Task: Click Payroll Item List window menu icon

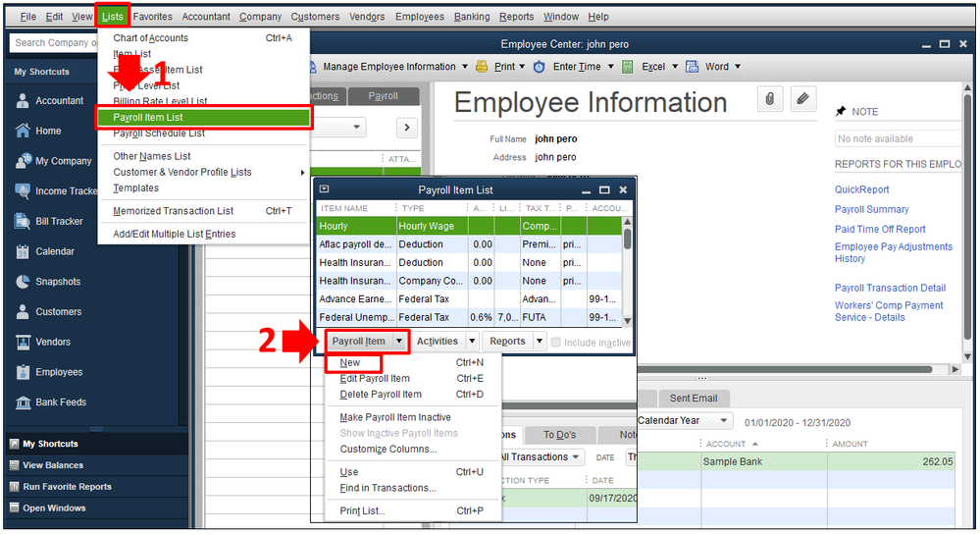Action: (x=324, y=189)
